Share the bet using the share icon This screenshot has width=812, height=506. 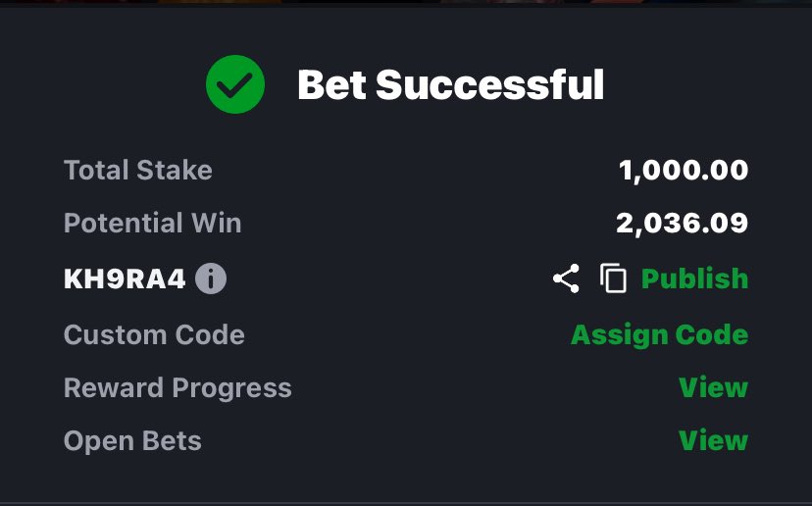coord(566,278)
